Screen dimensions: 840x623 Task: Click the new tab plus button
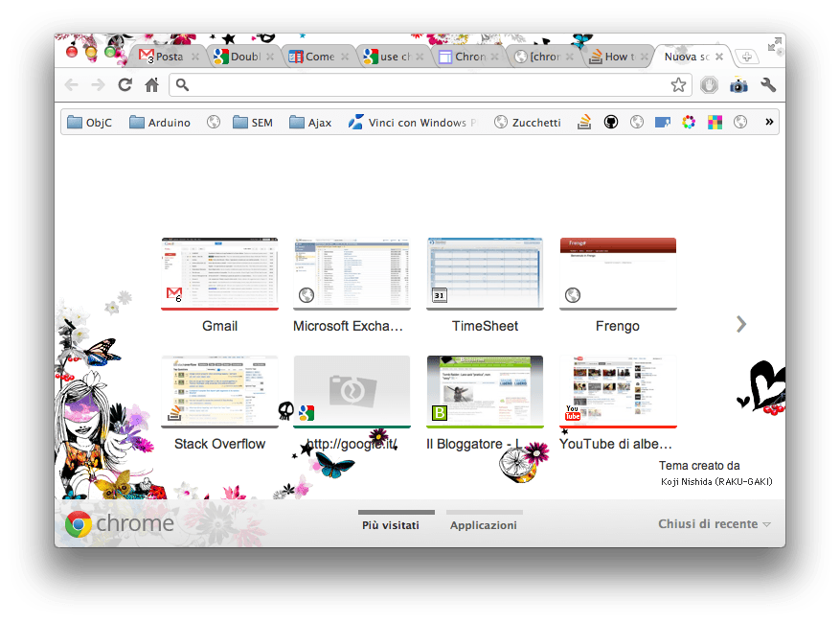pos(747,57)
